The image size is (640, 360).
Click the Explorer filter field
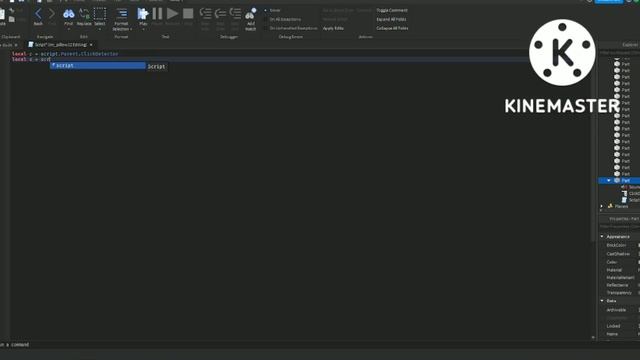pos(619,53)
